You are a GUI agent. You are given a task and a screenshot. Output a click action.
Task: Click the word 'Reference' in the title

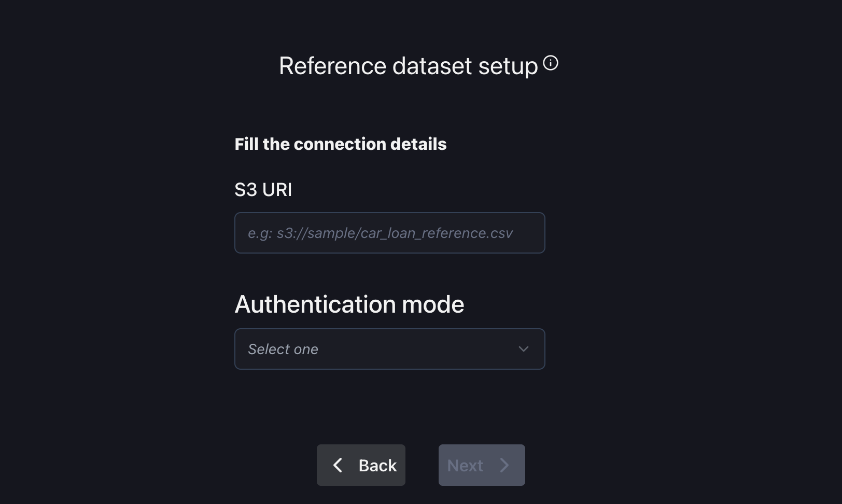(332, 66)
